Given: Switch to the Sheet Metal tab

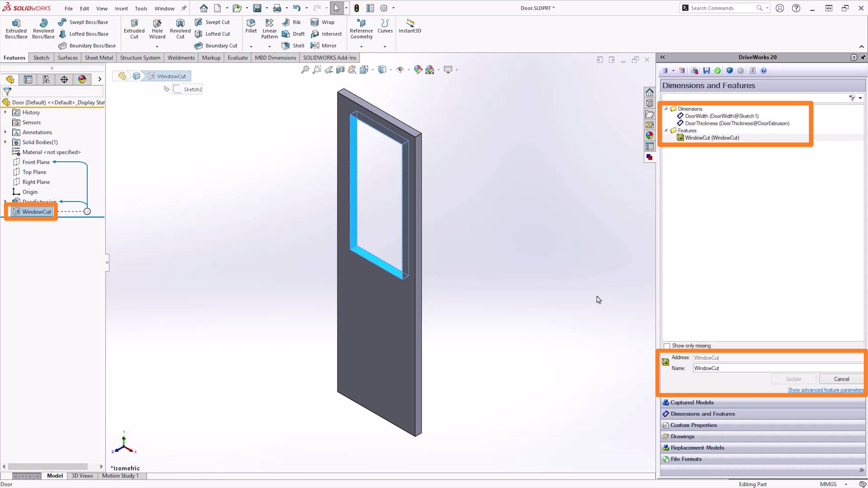Looking at the screenshot, I should click(x=99, y=58).
